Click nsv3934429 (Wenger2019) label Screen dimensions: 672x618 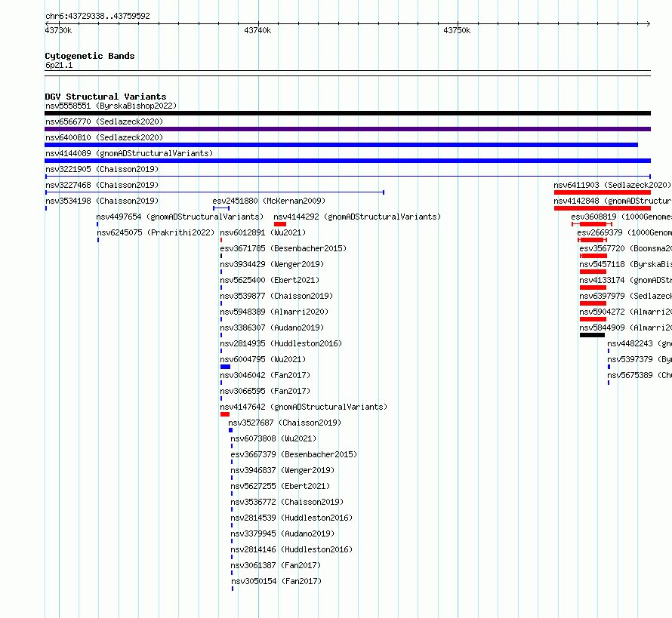[x=272, y=264]
